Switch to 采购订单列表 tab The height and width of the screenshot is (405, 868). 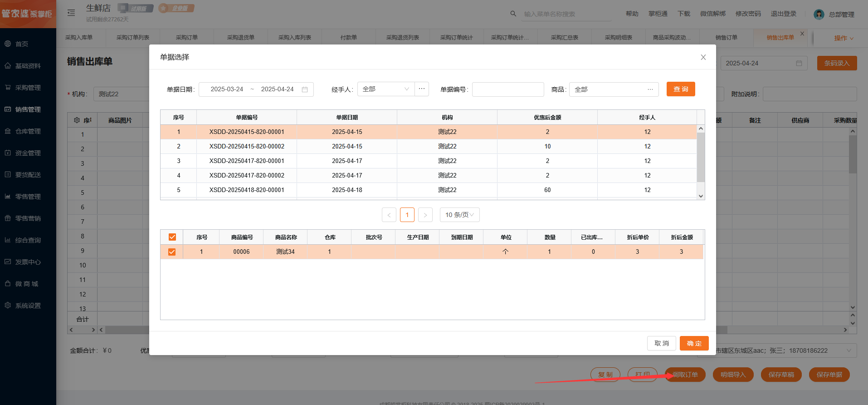tap(133, 38)
